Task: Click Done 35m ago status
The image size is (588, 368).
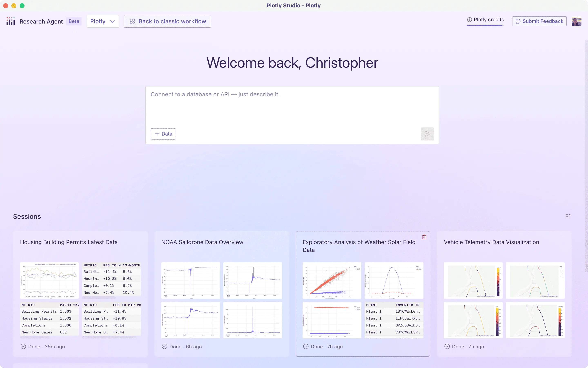Action: click(x=43, y=347)
